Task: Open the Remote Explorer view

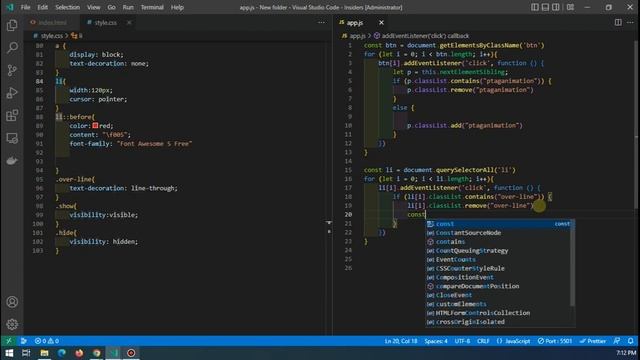Action: click(12, 138)
